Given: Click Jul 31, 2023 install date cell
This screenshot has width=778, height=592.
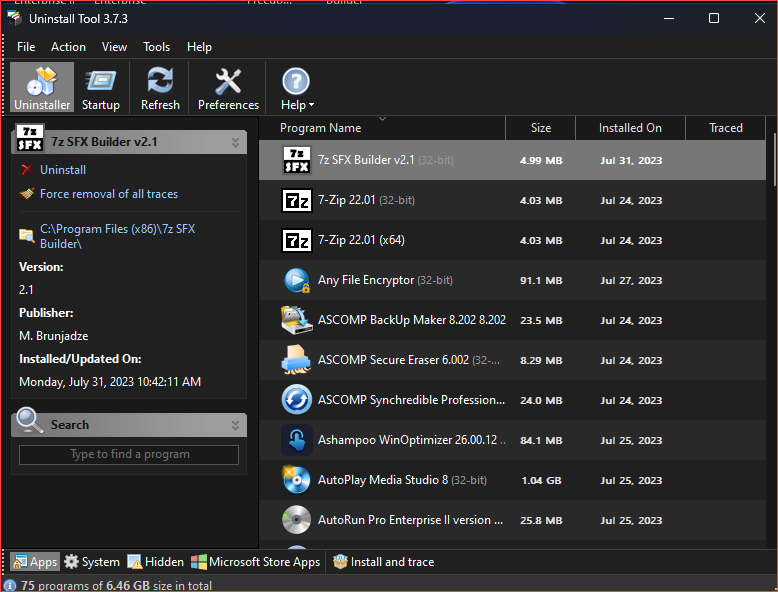Looking at the screenshot, I should pyautogui.click(x=631, y=160).
